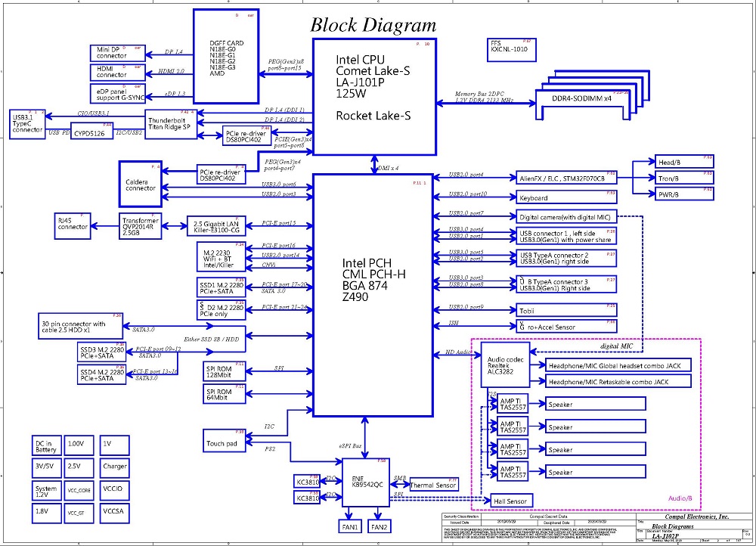The height and width of the screenshot is (546, 756).
Task: Click the DGFF CARD N18E-G0 block
Action: point(226,56)
